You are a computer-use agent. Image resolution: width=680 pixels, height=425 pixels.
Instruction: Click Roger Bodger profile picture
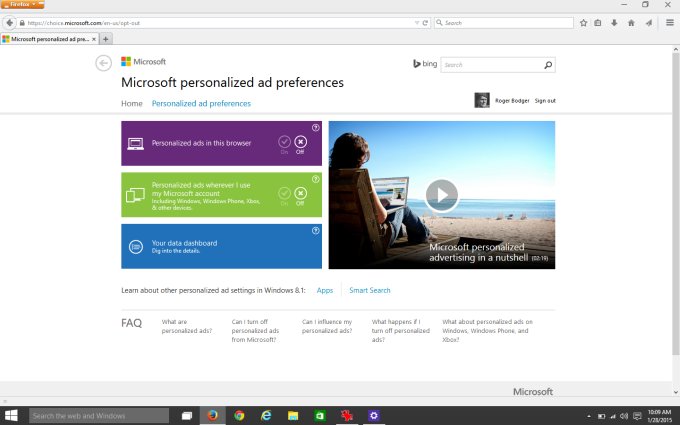pos(482,100)
